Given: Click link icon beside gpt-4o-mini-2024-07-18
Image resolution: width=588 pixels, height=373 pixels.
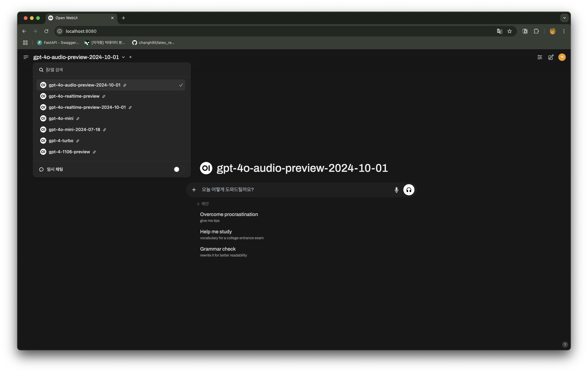Looking at the screenshot, I should (105, 130).
